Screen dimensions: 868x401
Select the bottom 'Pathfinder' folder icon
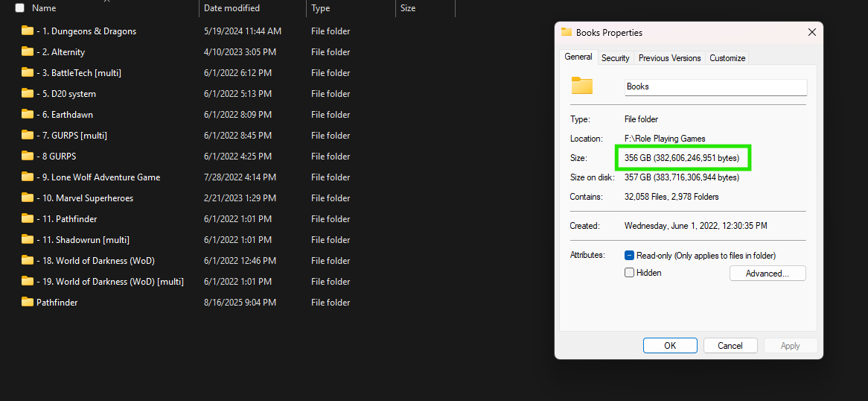28,302
